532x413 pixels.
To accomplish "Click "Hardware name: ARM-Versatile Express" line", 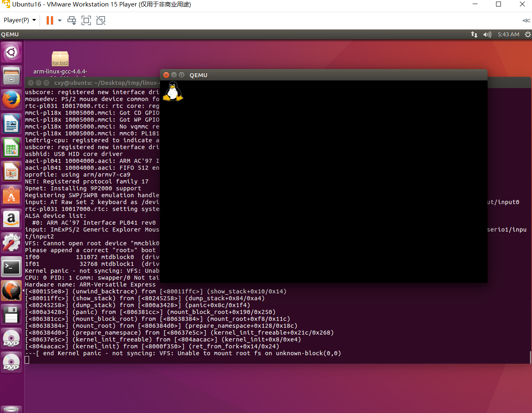I will point(90,284).
